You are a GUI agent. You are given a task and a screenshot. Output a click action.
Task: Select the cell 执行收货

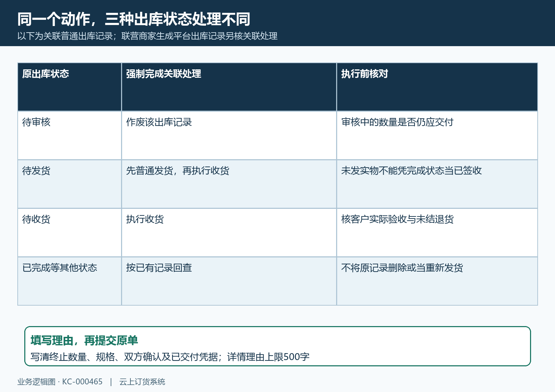pos(229,233)
